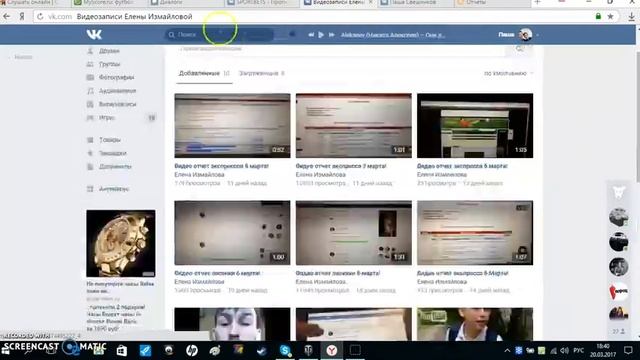Click the title link of the middle video in the top row
640x360 pixels.
[341, 166]
